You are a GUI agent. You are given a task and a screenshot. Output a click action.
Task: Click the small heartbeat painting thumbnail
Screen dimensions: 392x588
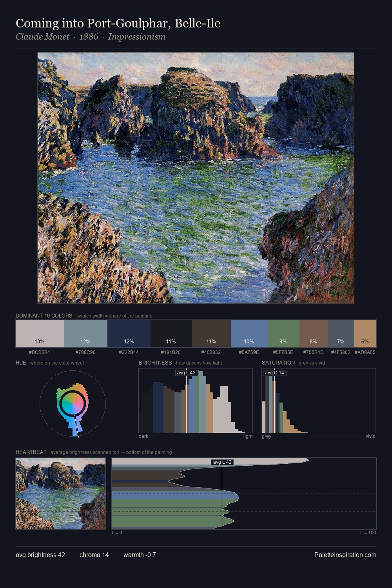61,494
